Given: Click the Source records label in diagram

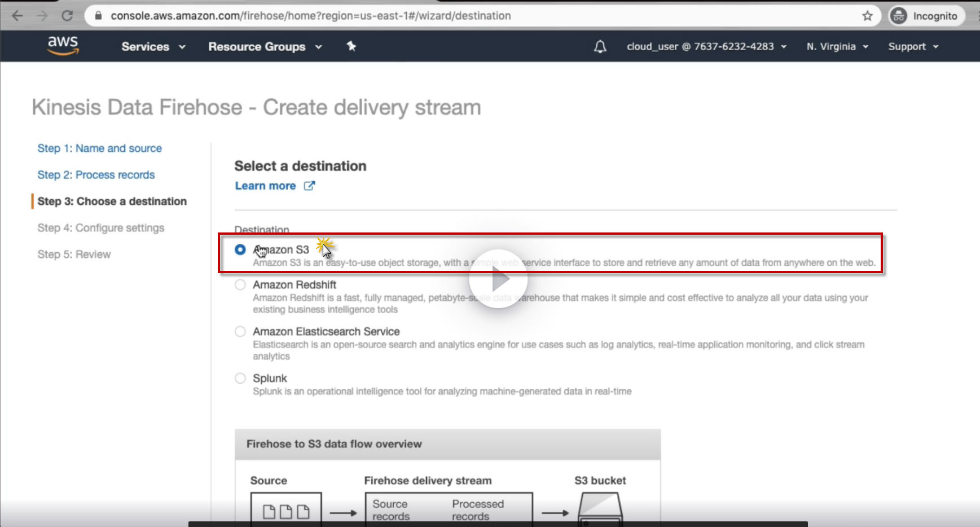Looking at the screenshot, I should 390,510.
